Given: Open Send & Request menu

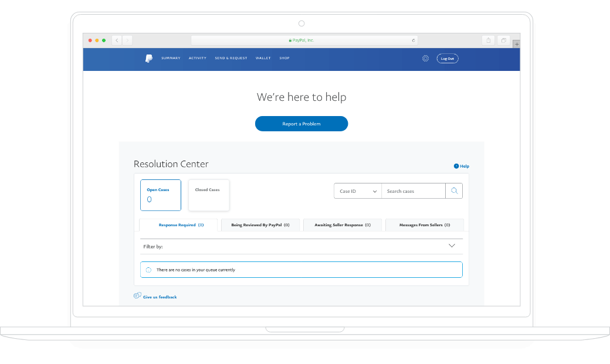Looking at the screenshot, I should [231, 58].
